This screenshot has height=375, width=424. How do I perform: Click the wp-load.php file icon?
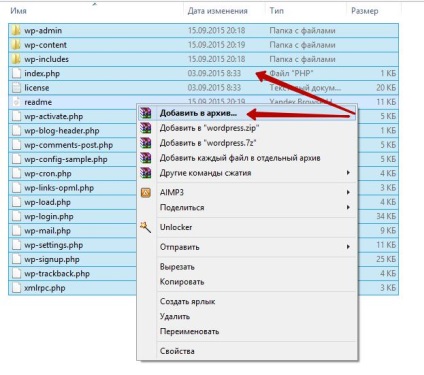16,203
